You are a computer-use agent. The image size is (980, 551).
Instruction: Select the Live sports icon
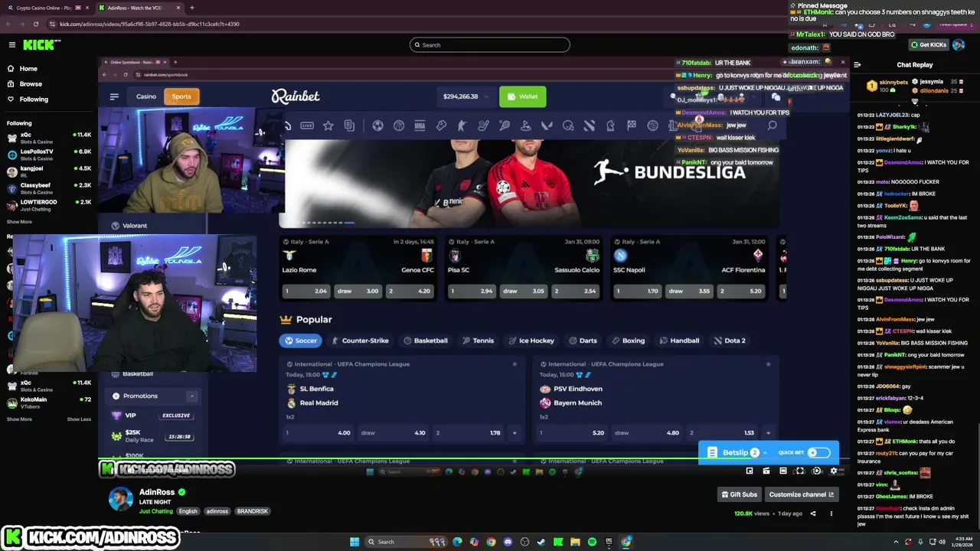[x=307, y=126]
